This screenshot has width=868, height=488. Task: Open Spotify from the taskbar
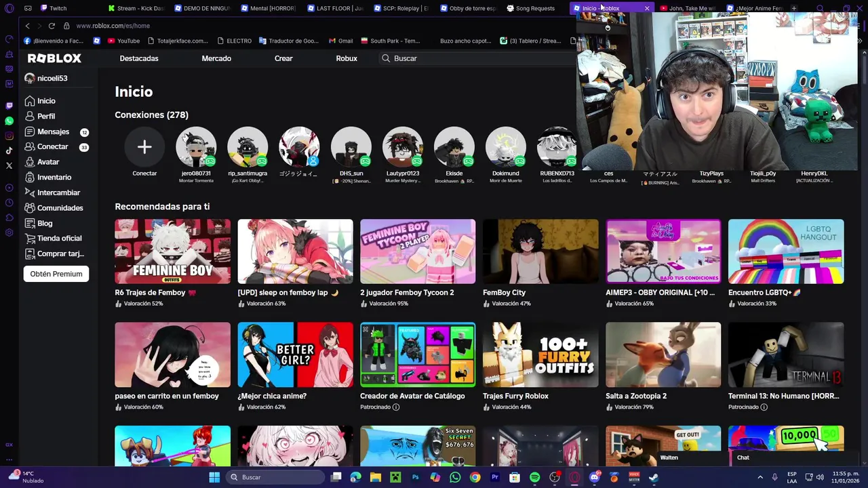pos(534,477)
